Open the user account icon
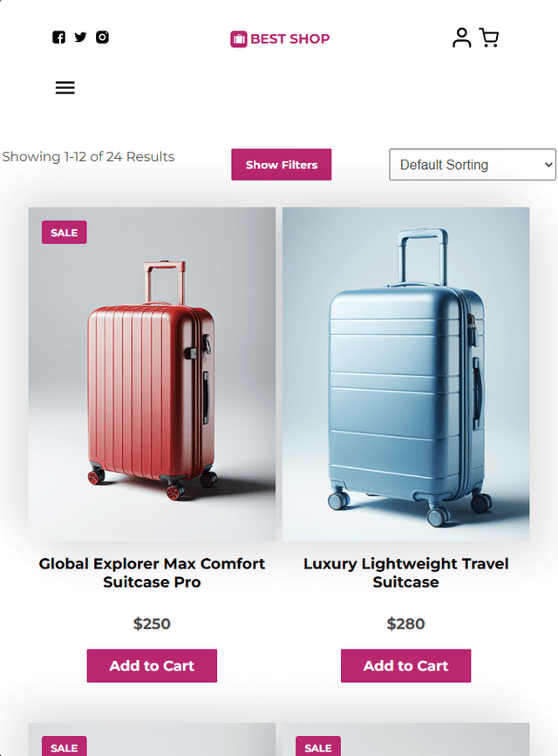The width and height of the screenshot is (558, 756). tap(461, 37)
